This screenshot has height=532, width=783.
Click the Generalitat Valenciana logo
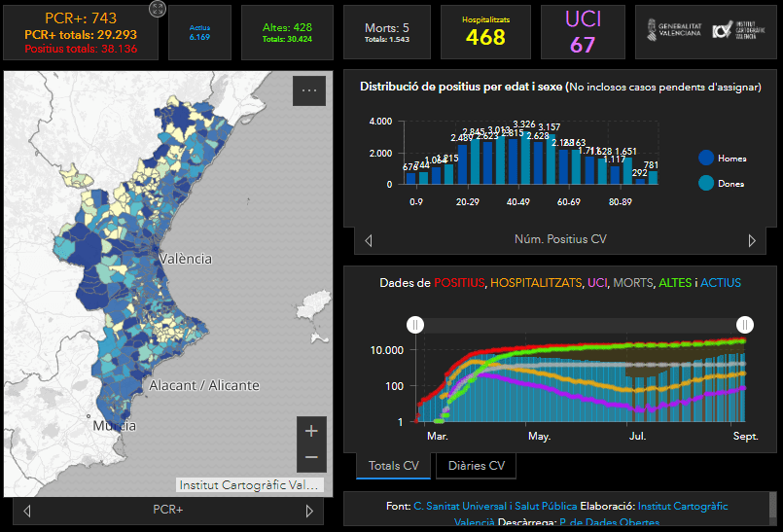click(671, 30)
